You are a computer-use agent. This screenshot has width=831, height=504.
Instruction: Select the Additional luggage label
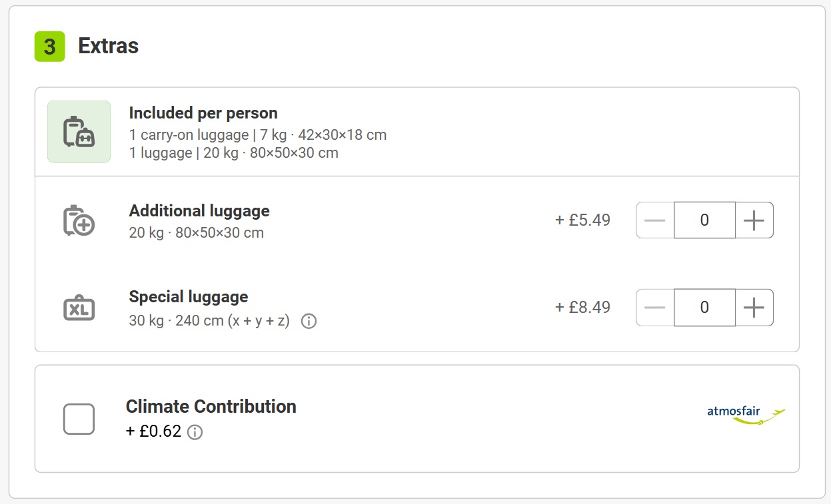point(199,211)
